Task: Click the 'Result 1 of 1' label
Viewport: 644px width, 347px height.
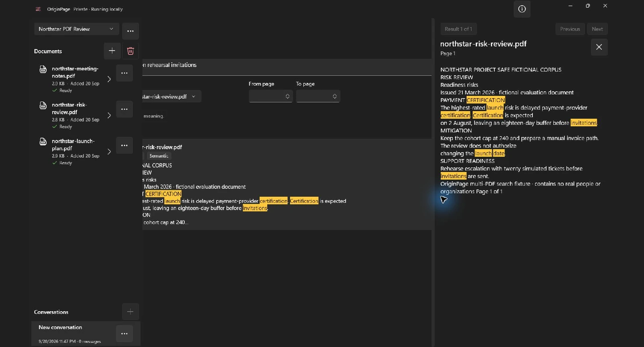Action: [458, 29]
